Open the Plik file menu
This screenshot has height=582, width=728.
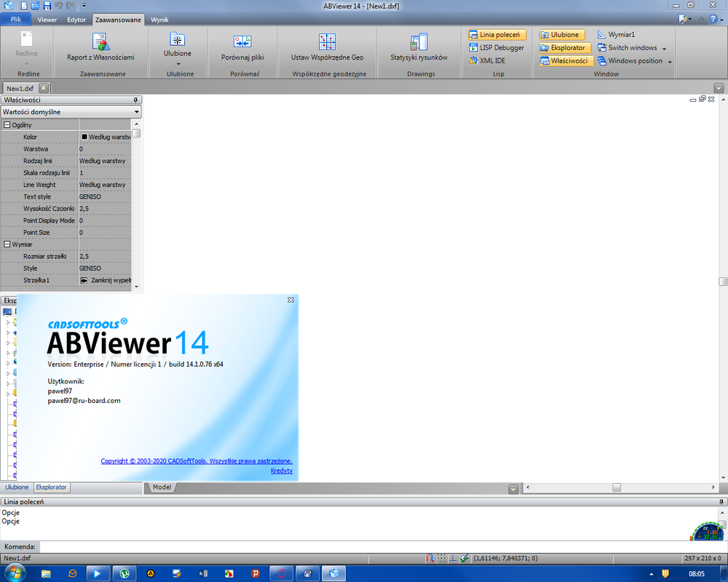tap(16, 20)
